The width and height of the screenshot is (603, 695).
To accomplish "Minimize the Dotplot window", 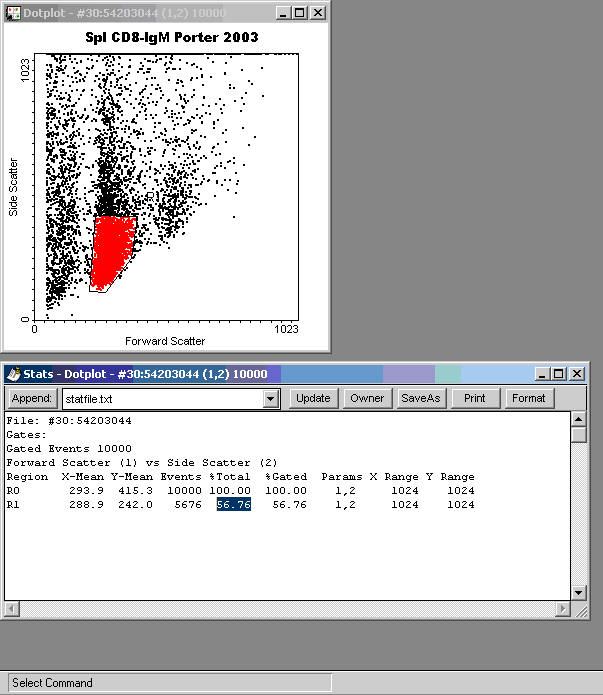I will (285, 13).
